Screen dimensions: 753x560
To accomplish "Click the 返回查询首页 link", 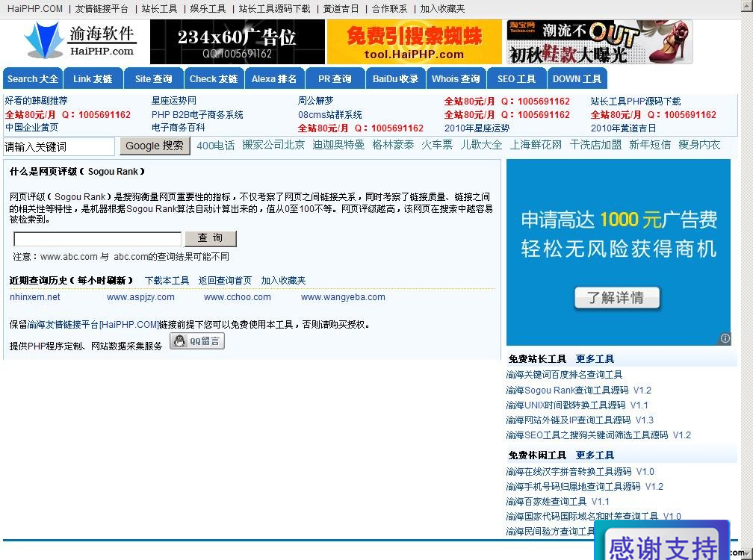I will coord(226,280).
